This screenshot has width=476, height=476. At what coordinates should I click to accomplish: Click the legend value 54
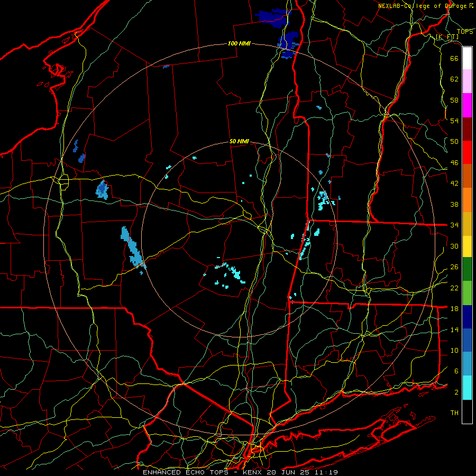[x=454, y=121]
